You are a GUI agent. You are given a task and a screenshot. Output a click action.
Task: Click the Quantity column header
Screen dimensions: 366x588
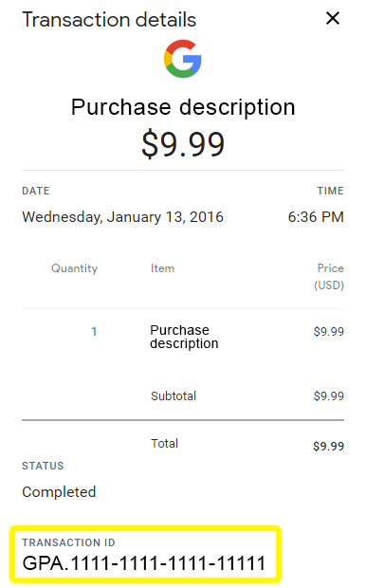click(x=74, y=268)
